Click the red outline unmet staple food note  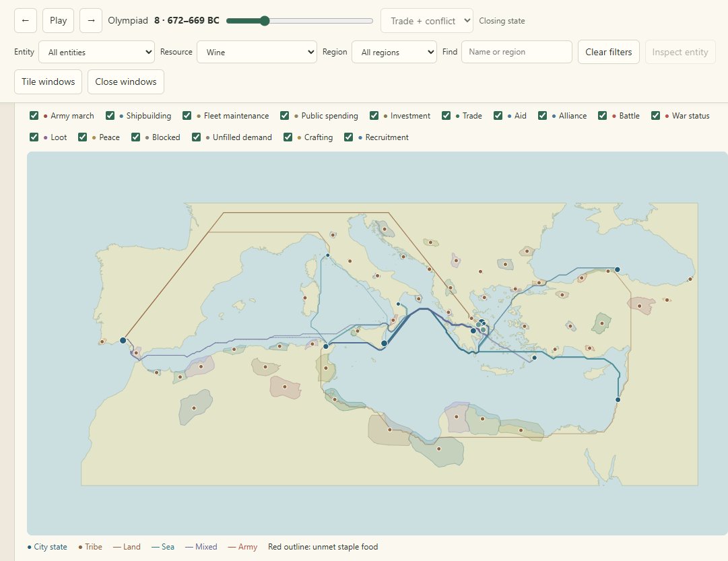[x=323, y=547]
